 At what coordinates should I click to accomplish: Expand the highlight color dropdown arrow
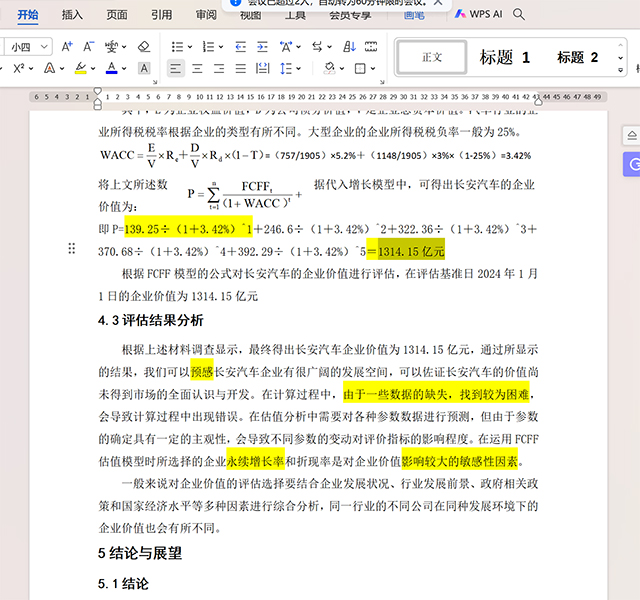[93, 69]
